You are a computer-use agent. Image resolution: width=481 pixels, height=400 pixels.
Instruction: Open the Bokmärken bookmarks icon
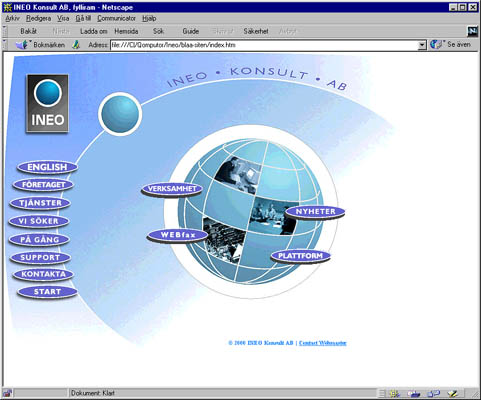(x=22, y=44)
